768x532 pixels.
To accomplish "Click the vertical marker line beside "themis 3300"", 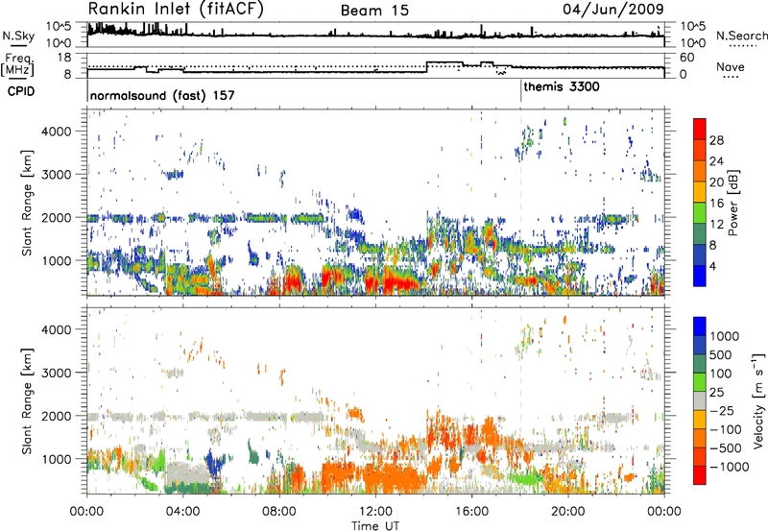I will point(520,90).
